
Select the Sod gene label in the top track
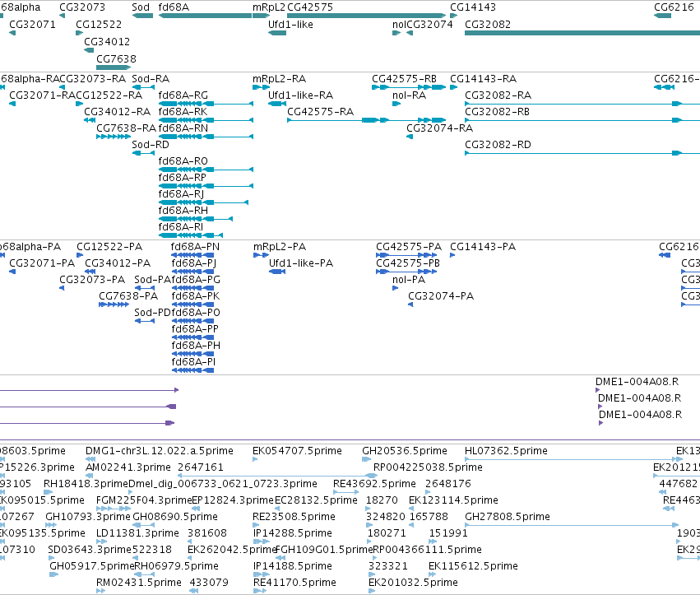click(x=141, y=7)
